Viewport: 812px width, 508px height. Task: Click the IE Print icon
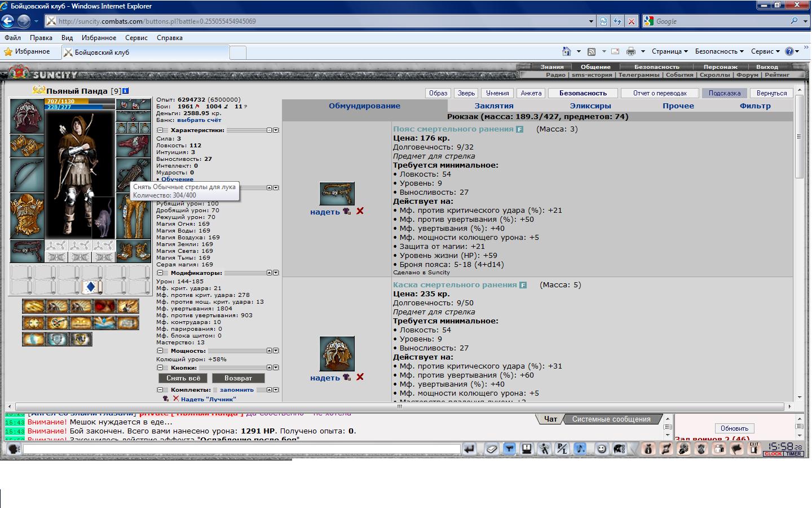click(x=631, y=51)
